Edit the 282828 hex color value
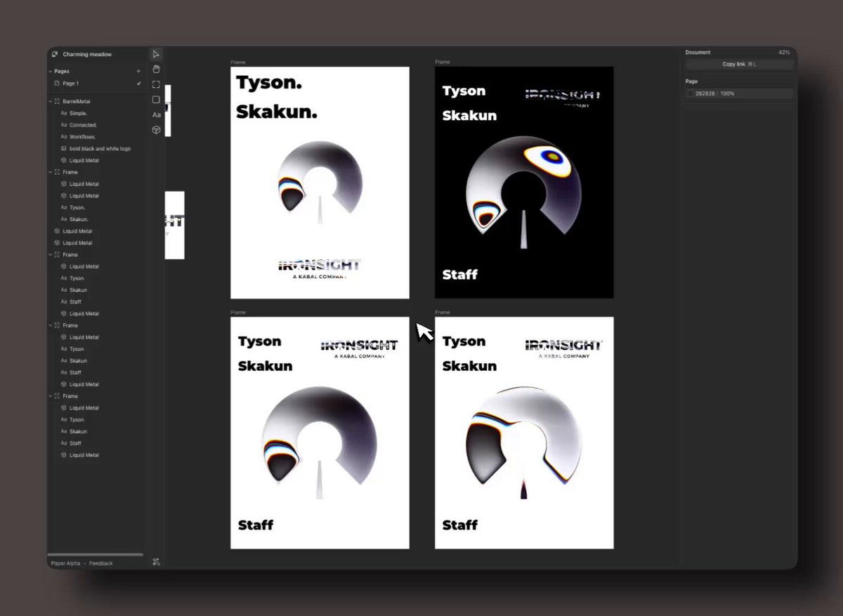Screen dimensions: 843x616 705,93
